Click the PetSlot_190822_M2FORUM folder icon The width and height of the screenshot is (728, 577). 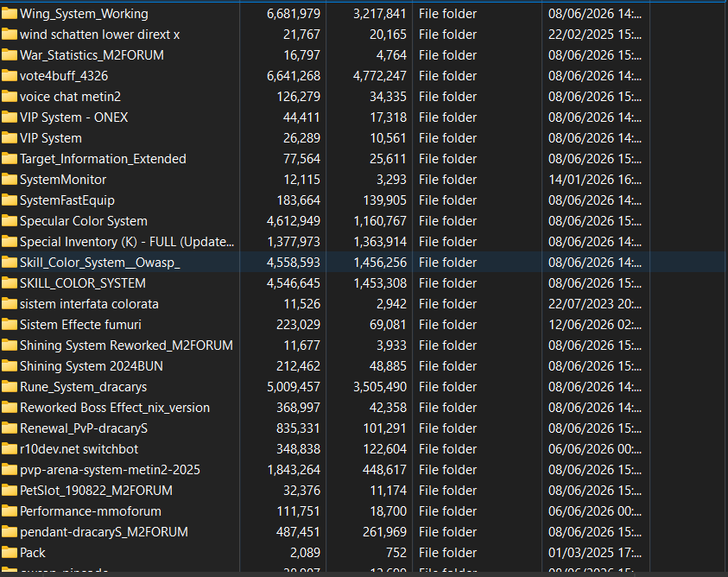pos(9,490)
